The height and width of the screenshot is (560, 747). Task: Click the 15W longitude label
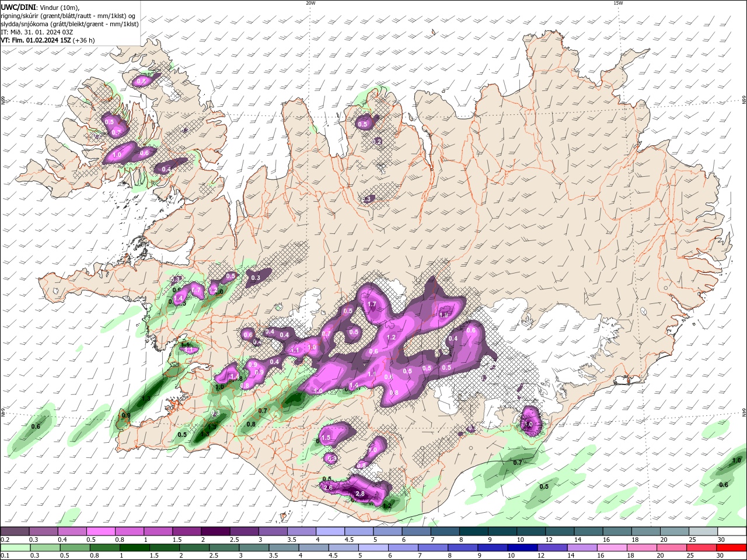coord(618,3)
